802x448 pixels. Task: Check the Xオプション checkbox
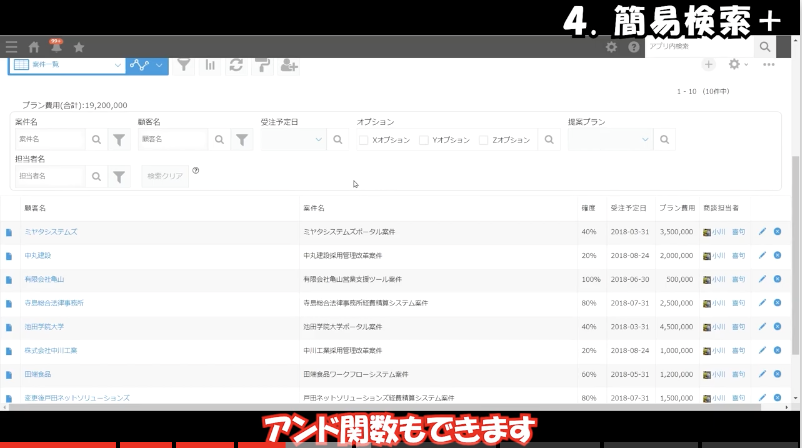click(x=364, y=141)
